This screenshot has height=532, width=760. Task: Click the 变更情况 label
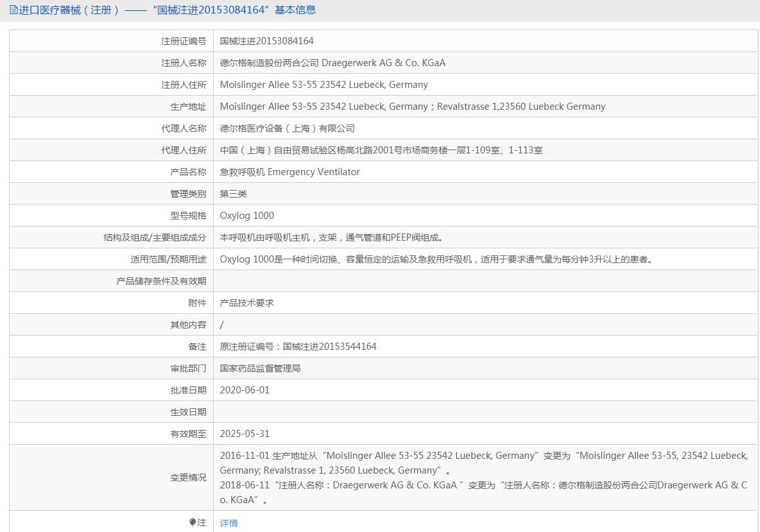click(x=188, y=477)
